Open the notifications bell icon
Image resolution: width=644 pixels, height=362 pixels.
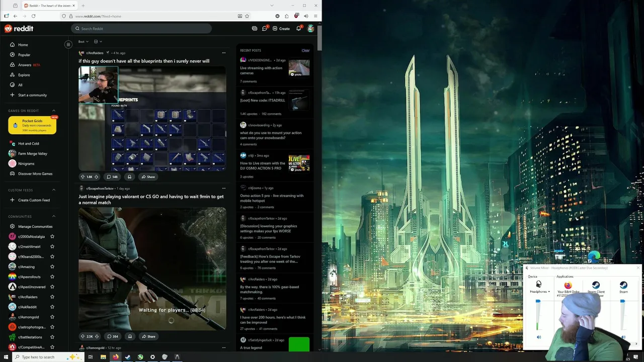298,29
